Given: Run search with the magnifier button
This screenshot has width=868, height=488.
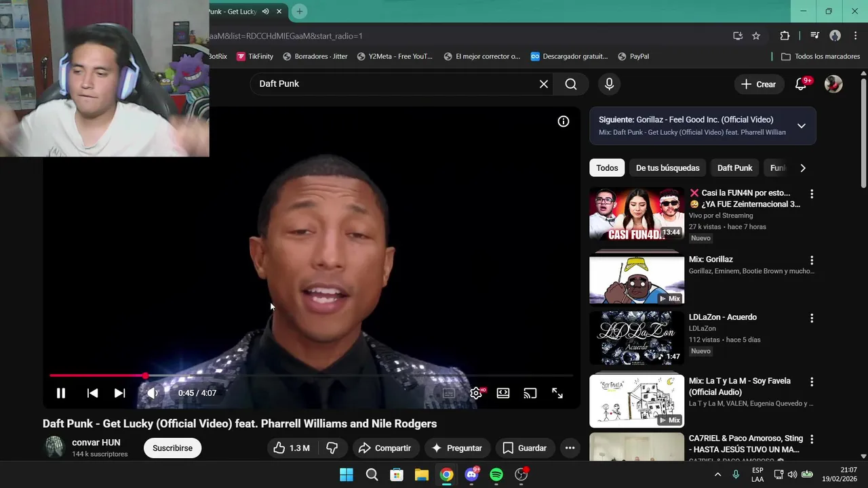Looking at the screenshot, I should pos(571,84).
